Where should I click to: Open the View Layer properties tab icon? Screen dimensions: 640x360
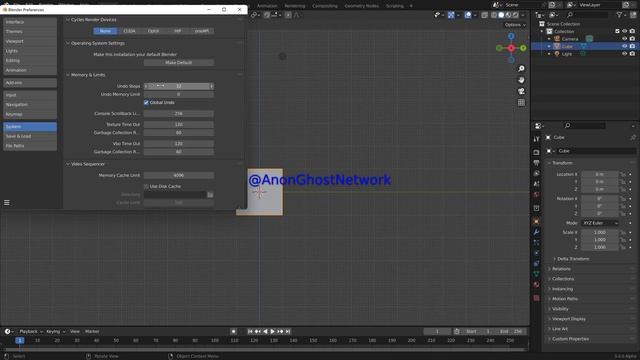tap(536, 173)
